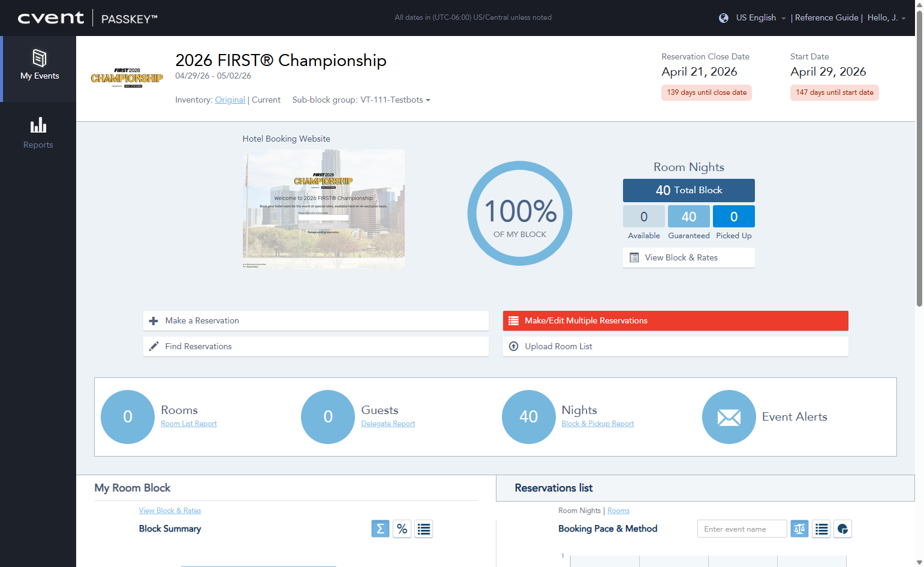Image resolution: width=924 pixels, height=567 pixels.
Task: Select Original inventory view
Action: [x=230, y=100]
